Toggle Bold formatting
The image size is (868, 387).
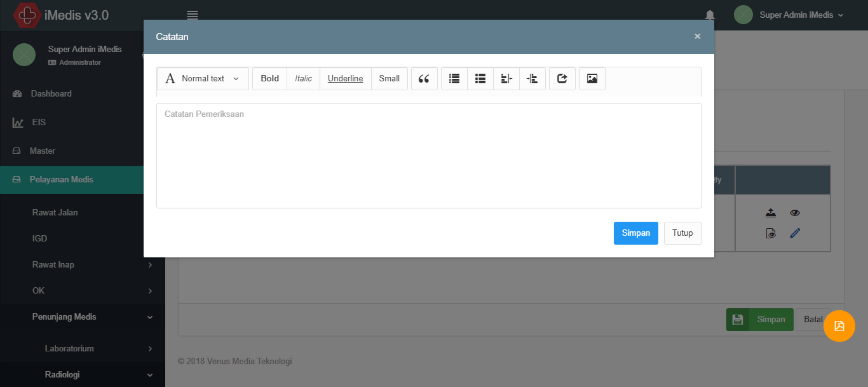pos(270,79)
